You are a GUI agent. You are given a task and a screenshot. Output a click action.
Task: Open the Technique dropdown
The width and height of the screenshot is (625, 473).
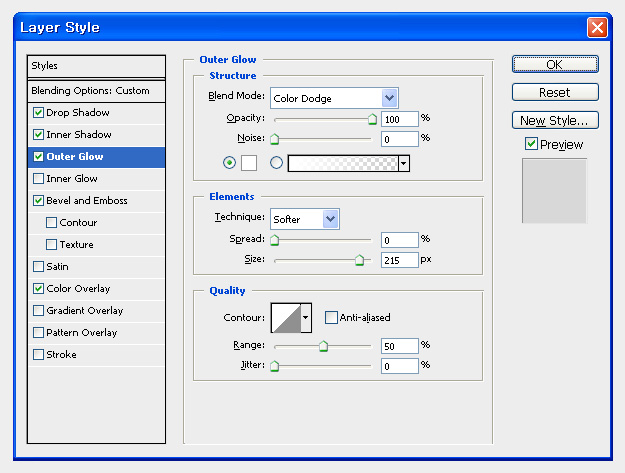tap(305, 219)
